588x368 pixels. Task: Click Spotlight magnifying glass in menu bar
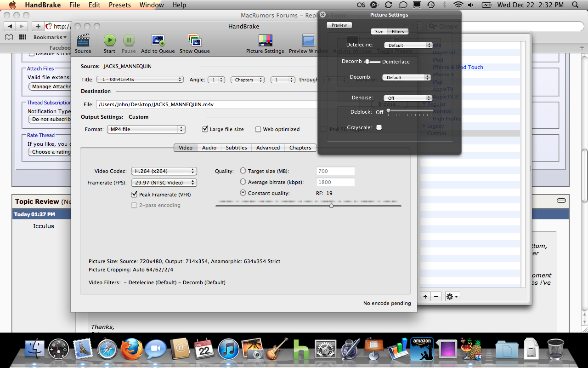tap(576, 5)
